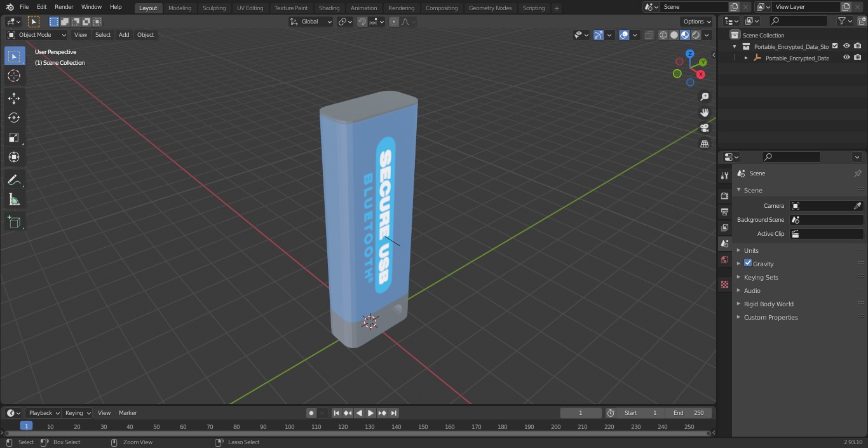Toggle show overlays button

[x=624, y=35]
